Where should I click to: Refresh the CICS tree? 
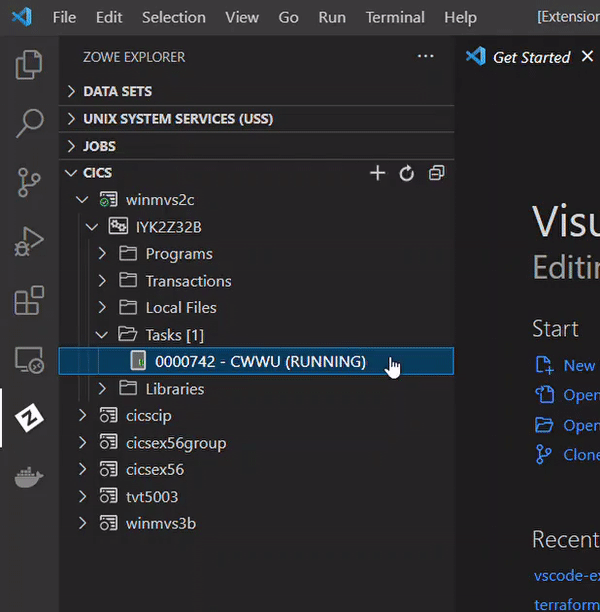click(x=406, y=173)
